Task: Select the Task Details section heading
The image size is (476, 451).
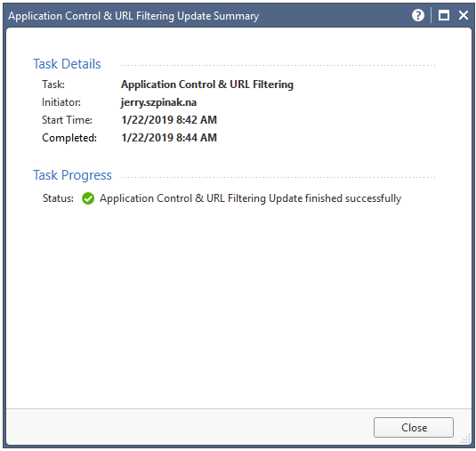Action: (67, 64)
